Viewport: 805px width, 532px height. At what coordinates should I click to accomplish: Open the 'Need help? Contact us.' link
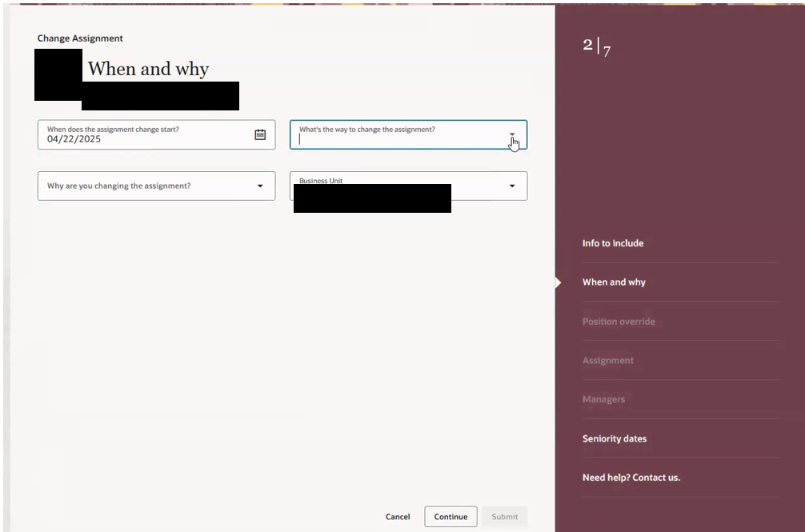point(631,476)
